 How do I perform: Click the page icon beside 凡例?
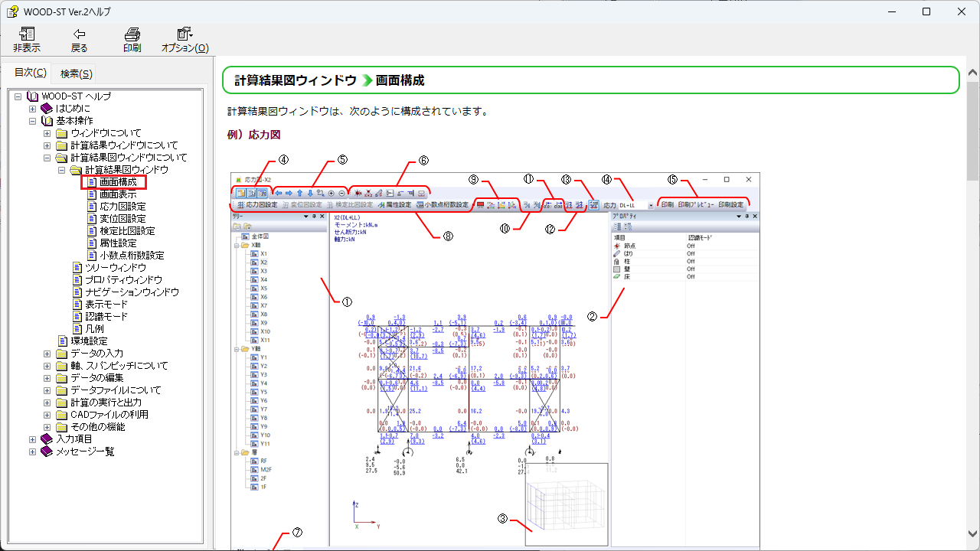click(x=77, y=329)
